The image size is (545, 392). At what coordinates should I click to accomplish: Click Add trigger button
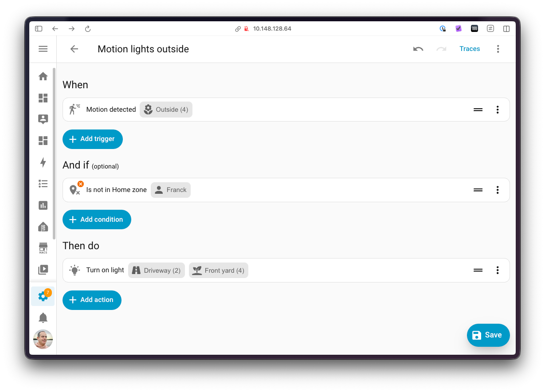tap(93, 139)
